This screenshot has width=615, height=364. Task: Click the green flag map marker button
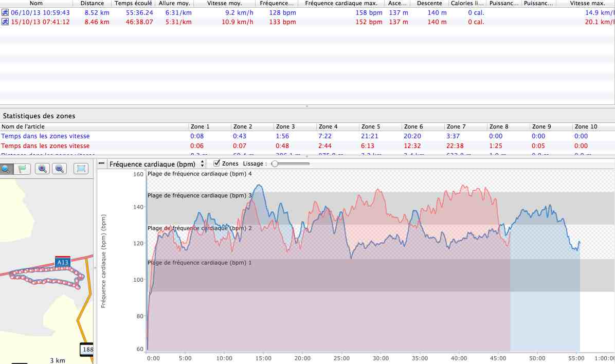coord(22,168)
